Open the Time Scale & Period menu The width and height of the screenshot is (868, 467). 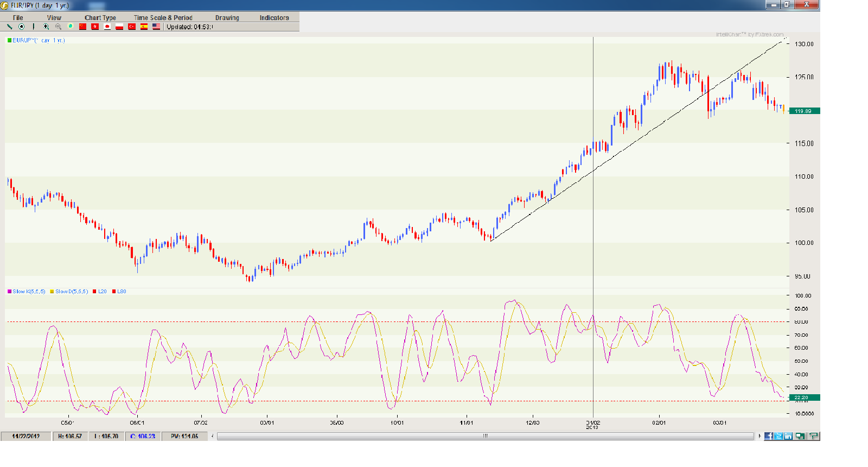coord(163,18)
